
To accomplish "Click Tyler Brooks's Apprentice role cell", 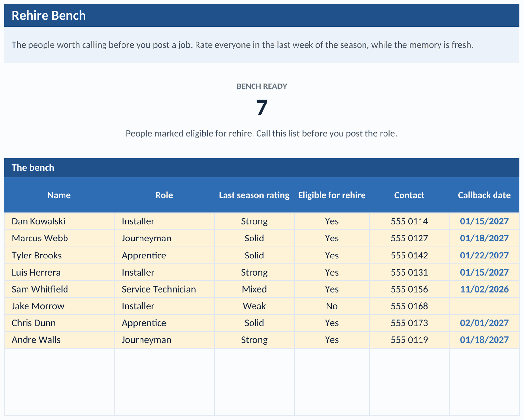I will tap(164, 255).
